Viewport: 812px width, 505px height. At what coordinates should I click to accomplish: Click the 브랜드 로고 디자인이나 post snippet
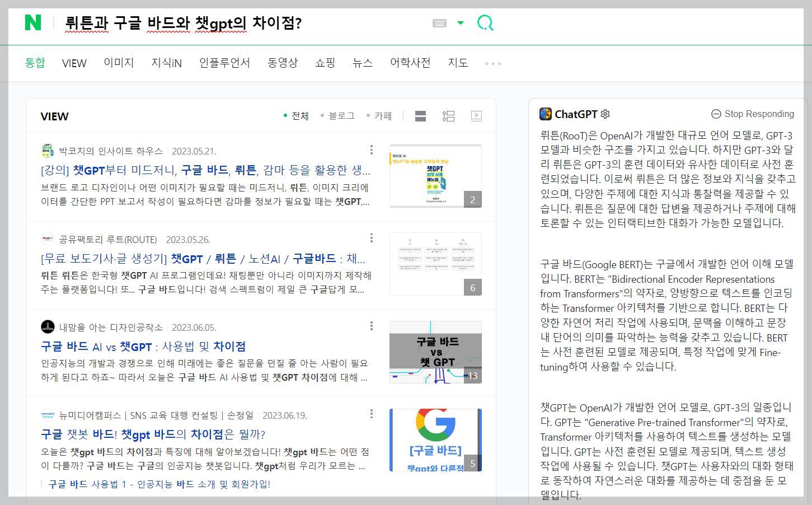205,194
